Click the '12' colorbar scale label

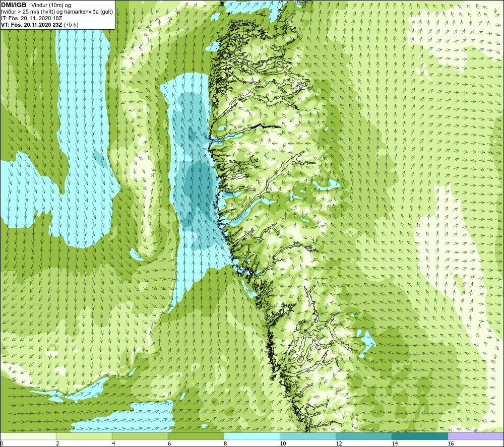pyautogui.click(x=339, y=444)
